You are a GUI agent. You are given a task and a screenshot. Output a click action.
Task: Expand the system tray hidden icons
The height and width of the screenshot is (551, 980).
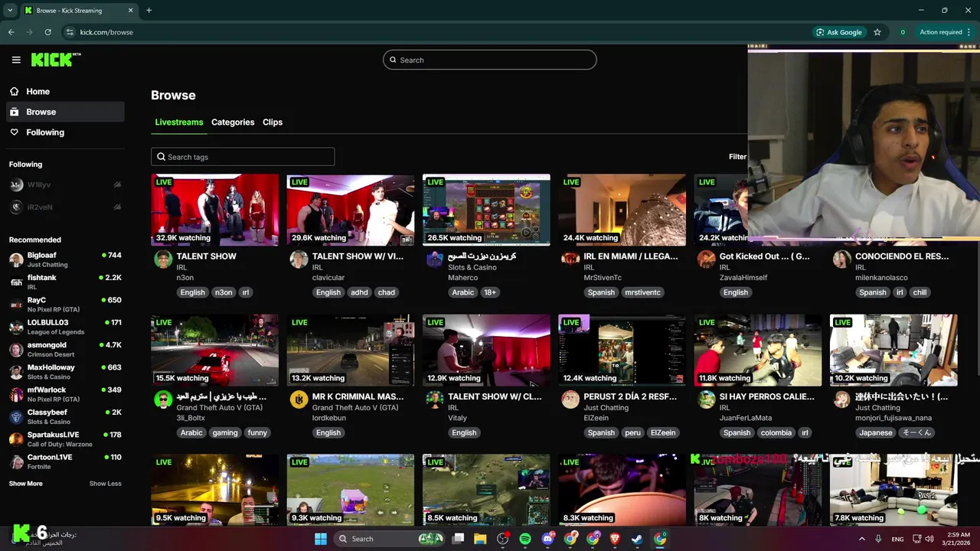[862, 539]
